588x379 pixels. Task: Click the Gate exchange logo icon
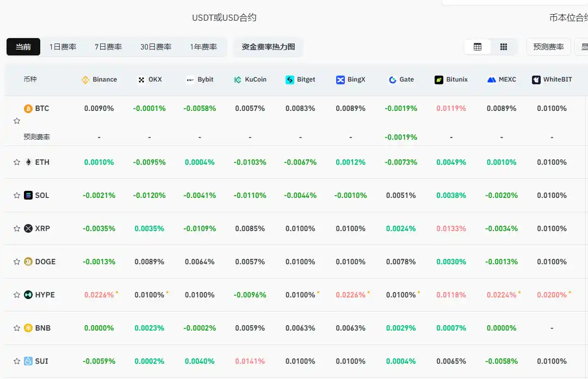point(393,80)
